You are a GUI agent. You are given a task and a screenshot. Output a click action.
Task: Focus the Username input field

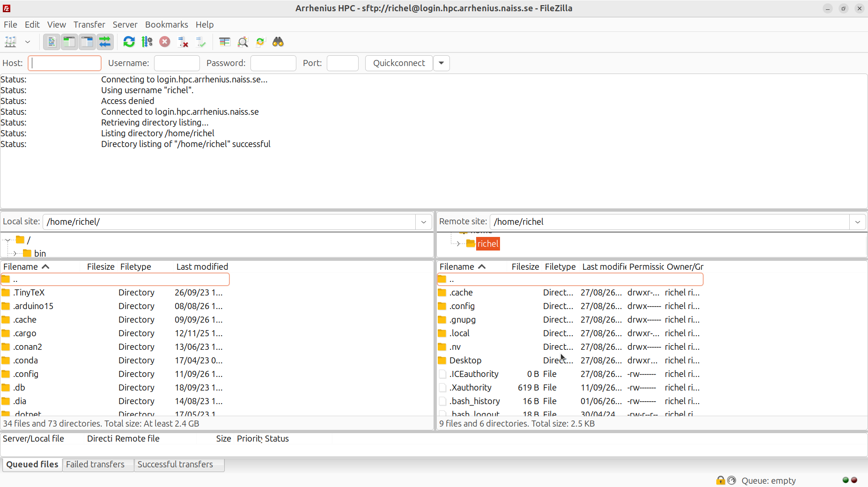pos(177,63)
